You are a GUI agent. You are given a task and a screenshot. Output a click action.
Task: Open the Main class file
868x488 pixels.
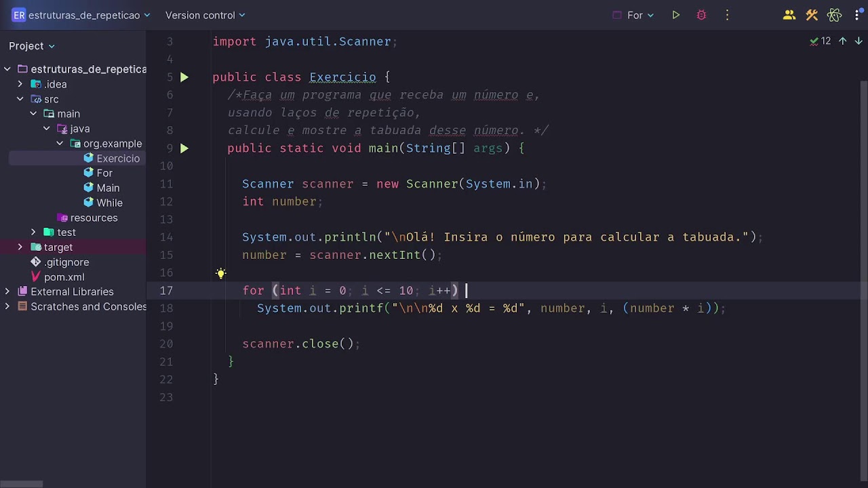(x=101, y=188)
